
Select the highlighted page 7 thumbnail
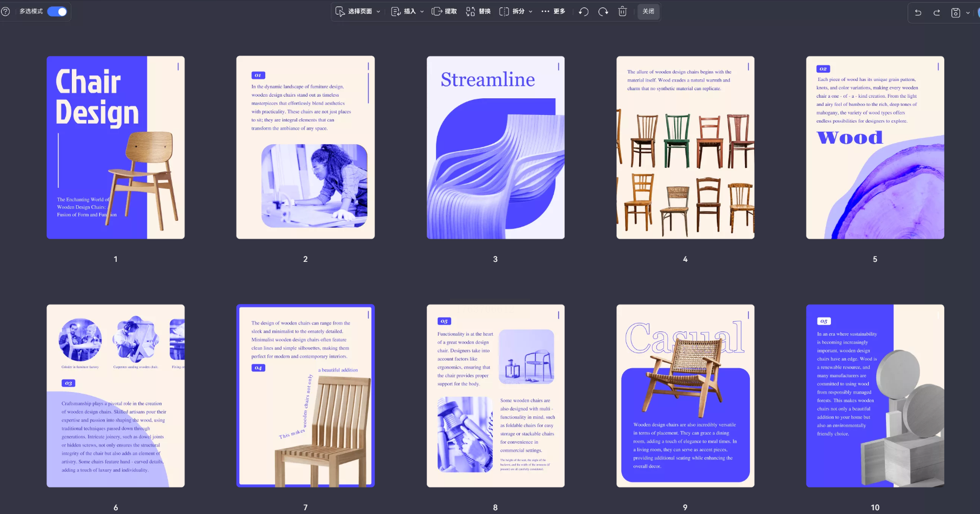pyautogui.click(x=305, y=396)
